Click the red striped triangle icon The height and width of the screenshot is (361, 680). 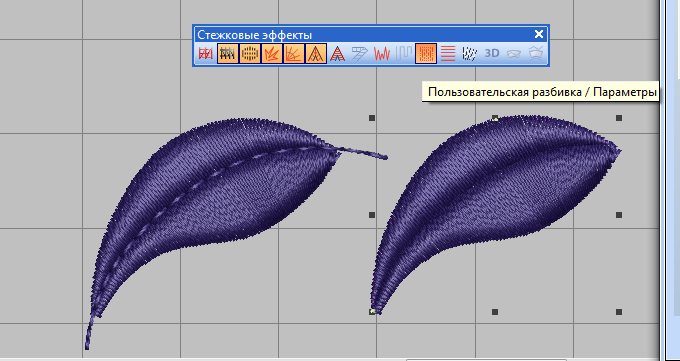pos(337,54)
